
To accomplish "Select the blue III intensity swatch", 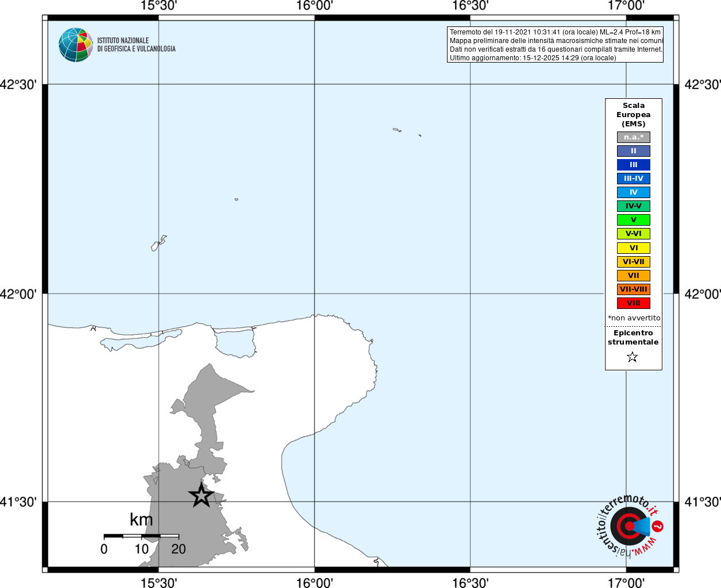I will tap(633, 165).
